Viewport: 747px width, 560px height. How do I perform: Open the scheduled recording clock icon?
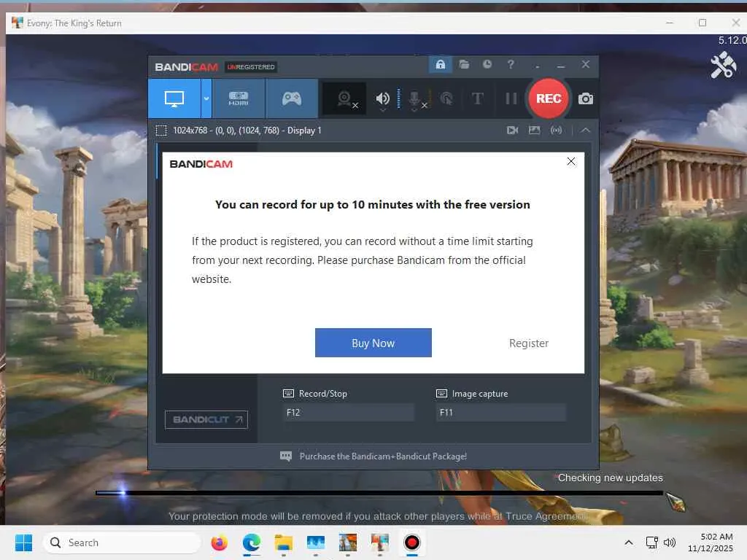pyautogui.click(x=487, y=64)
